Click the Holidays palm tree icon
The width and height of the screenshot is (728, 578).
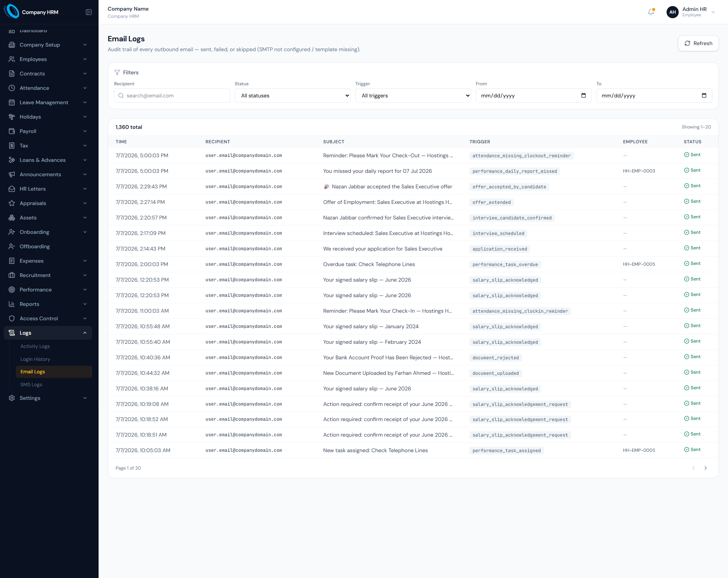pyautogui.click(x=12, y=117)
